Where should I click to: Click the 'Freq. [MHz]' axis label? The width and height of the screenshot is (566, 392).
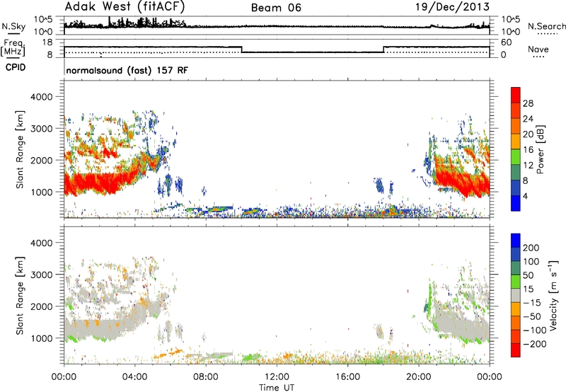[x=13, y=48]
